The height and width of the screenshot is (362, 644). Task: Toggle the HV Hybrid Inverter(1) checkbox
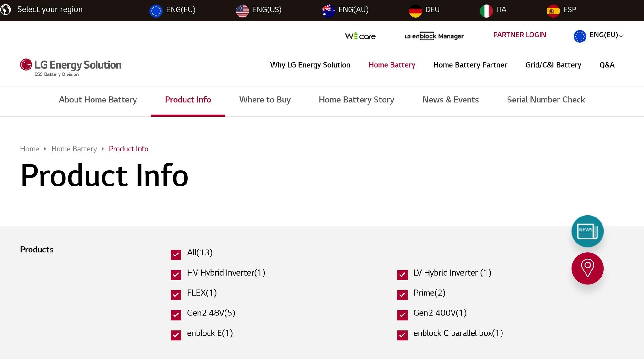pyautogui.click(x=176, y=275)
